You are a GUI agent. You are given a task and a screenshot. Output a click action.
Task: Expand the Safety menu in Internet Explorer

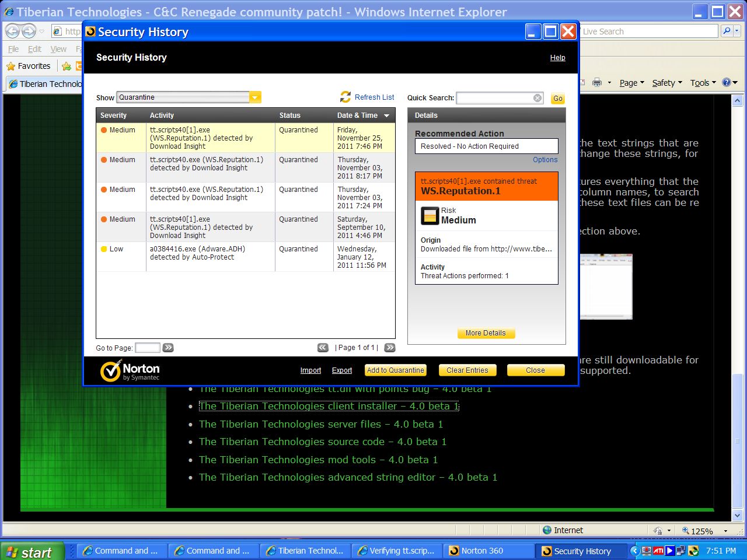pyautogui.click(x=666, y=83)
